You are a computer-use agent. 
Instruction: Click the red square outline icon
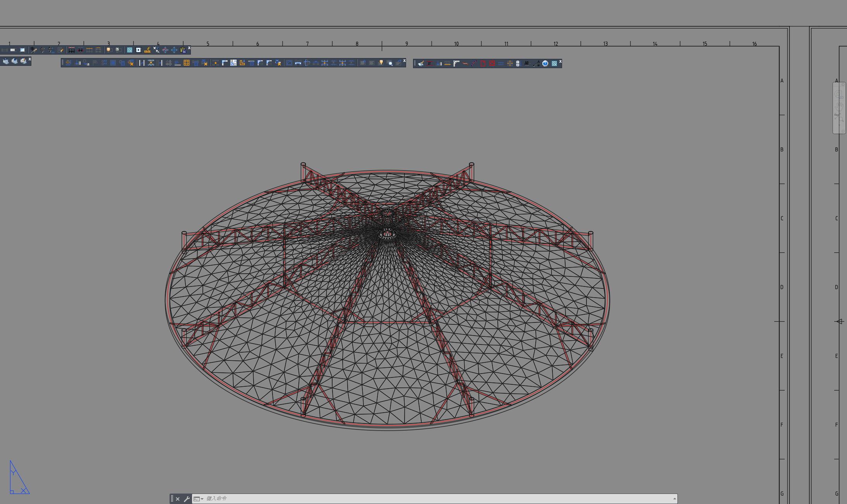[x=483, y=63]
